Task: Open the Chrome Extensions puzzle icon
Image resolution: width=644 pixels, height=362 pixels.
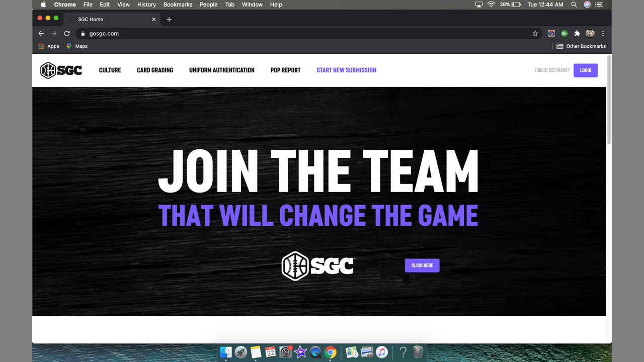Action: coord(577,34)
